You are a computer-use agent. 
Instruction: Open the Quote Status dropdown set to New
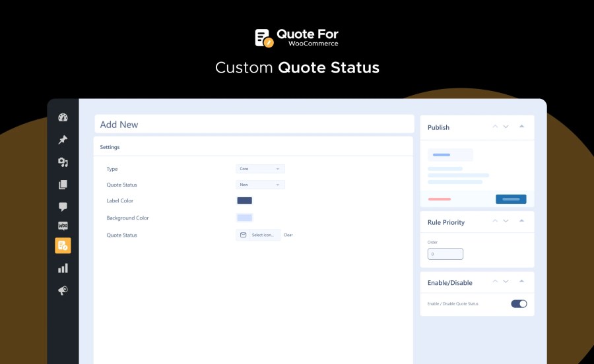coord(260,185)
